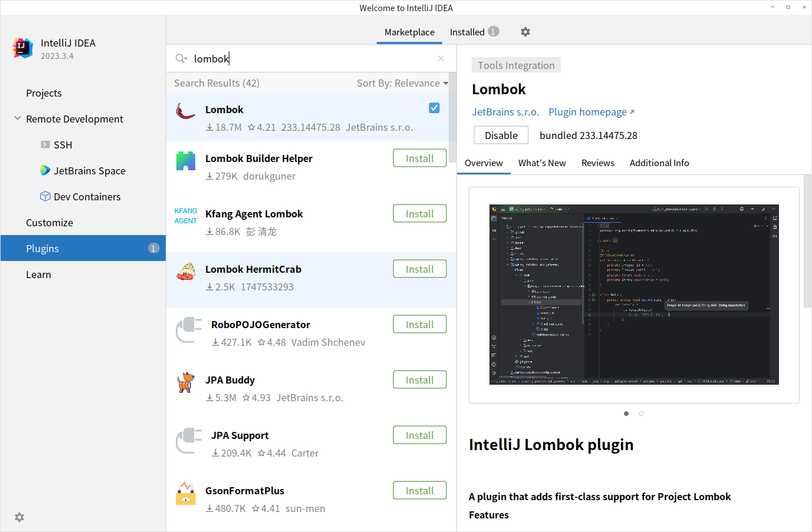Open the Reviews tab
The image size is (812, 532).
[x=598, y=163]
